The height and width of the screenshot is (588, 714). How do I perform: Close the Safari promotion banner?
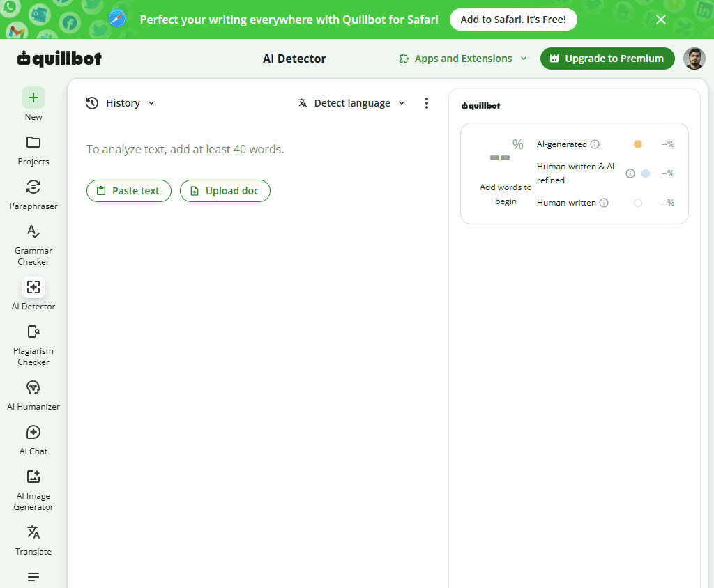[x=661, y=20]
